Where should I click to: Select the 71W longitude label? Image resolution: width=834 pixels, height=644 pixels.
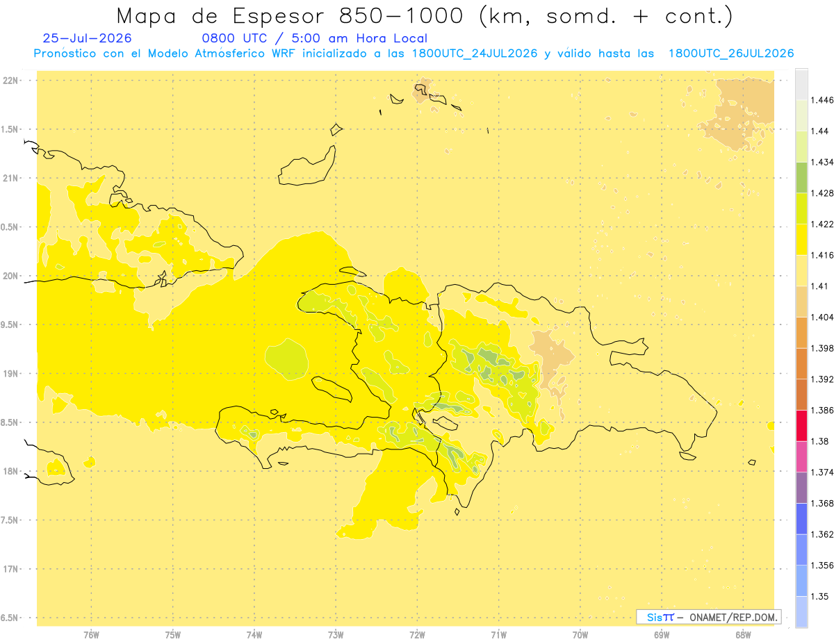[x=498, y=634]
